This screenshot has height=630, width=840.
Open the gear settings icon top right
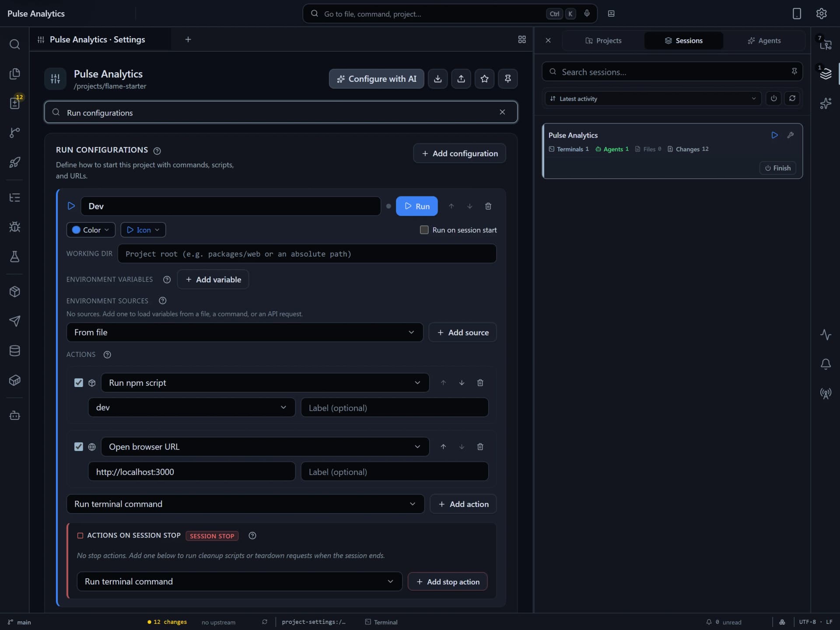click(x=821, y=14)
